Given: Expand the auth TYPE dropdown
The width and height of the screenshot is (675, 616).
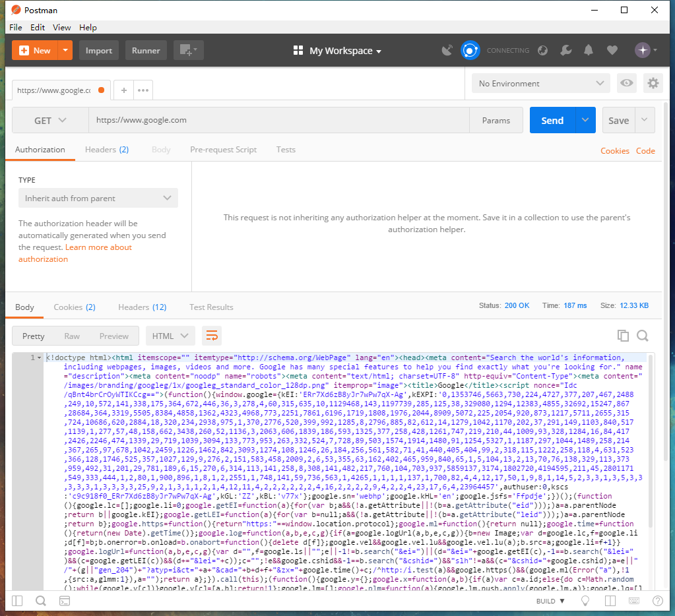Looking at the screenshot, I should click(98, 199).
